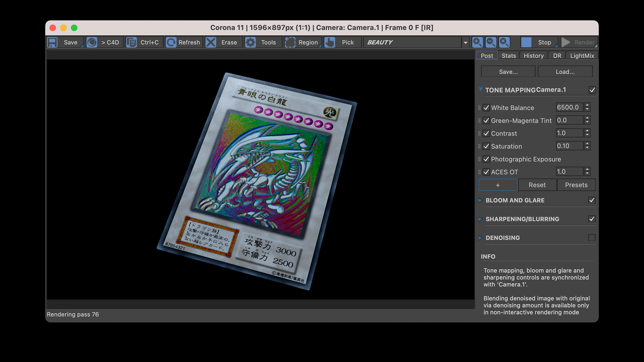Select the Pick hand icon
This screenshot has width=644, height=362.
click(329, 42)
